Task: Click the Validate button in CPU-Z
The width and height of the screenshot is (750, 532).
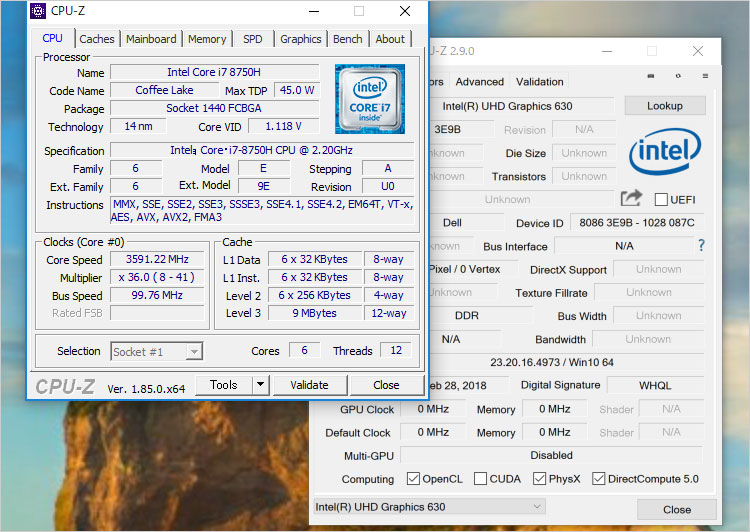Action: coord(309,385)
